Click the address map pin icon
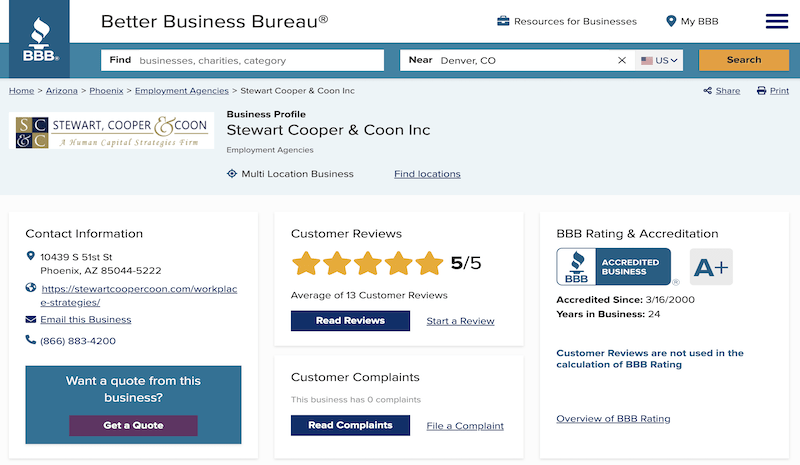 click(x=31, y=256)
